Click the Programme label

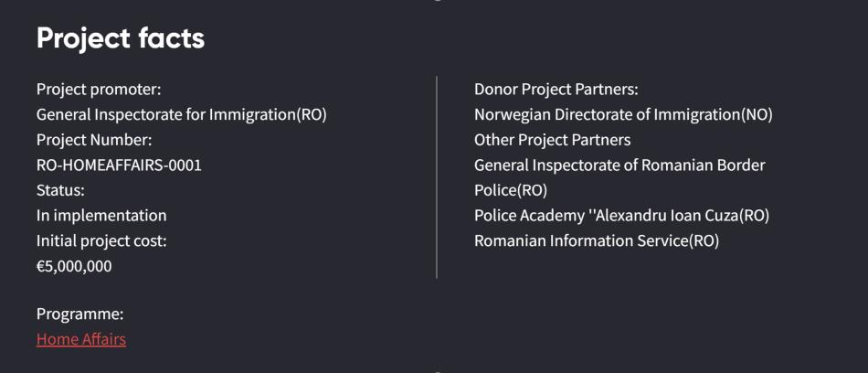click(79, 314)
